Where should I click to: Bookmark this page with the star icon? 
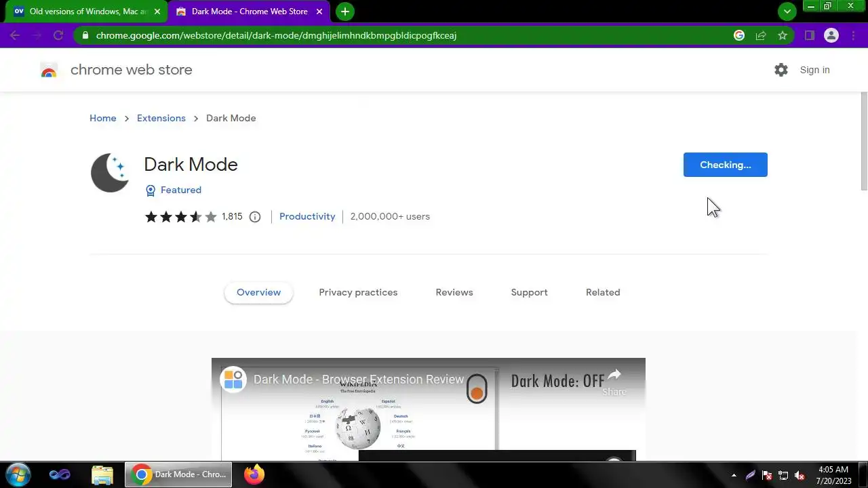point(783,35)
